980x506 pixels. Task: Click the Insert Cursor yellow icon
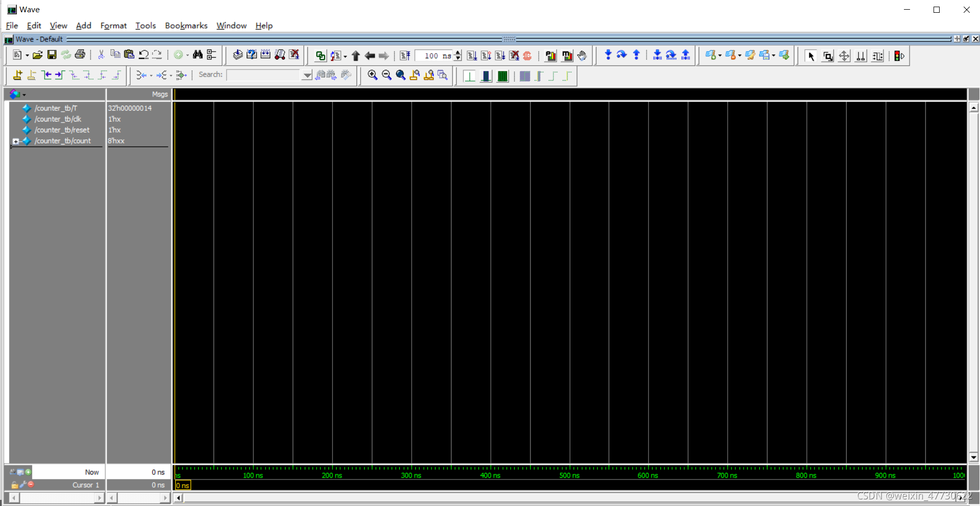pyautogui.click(x=18, y=75)
